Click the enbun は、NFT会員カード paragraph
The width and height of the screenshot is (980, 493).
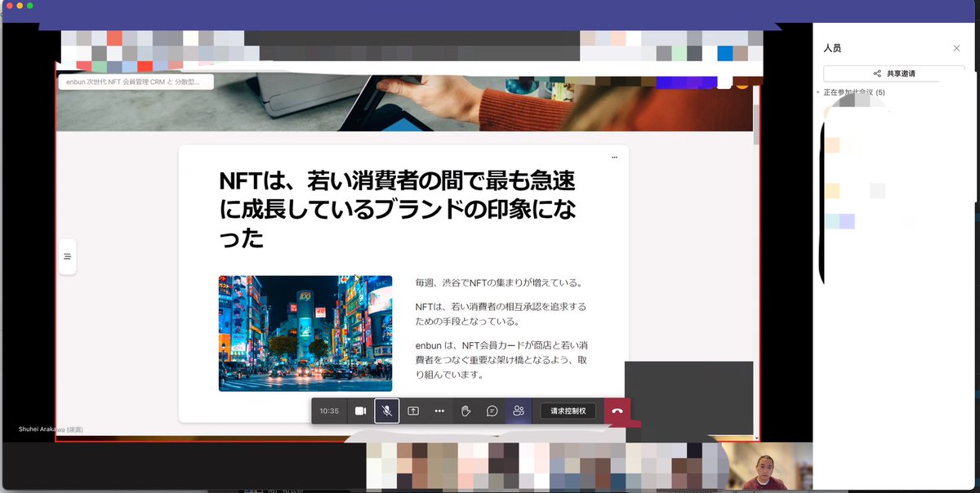click(x=501, y=360)
